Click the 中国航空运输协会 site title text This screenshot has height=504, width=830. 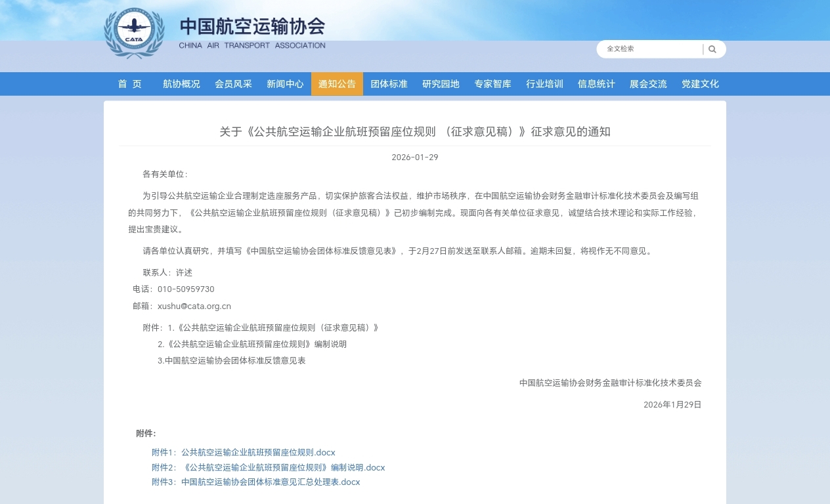point(252,27)
